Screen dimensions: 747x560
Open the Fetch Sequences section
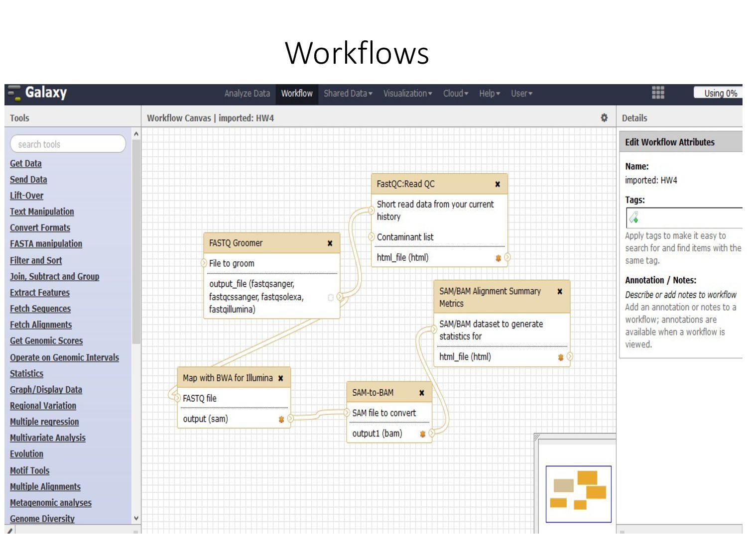(40, 309)
